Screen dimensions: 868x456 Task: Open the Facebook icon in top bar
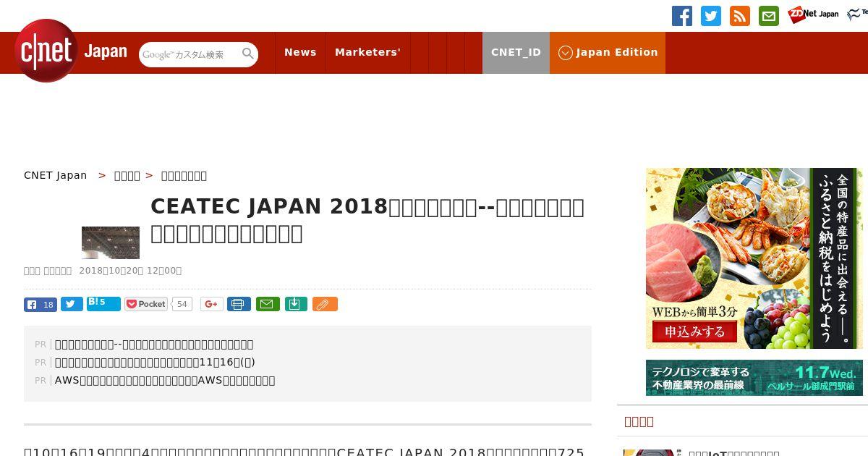tap(681, 16)
